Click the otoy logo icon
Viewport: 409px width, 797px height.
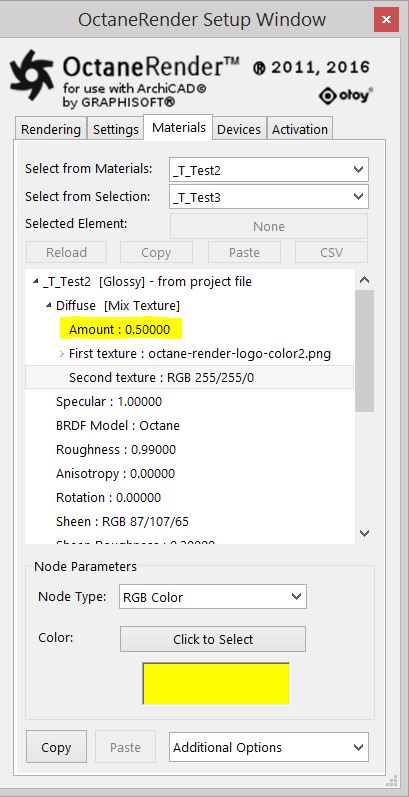pos(345,96)
